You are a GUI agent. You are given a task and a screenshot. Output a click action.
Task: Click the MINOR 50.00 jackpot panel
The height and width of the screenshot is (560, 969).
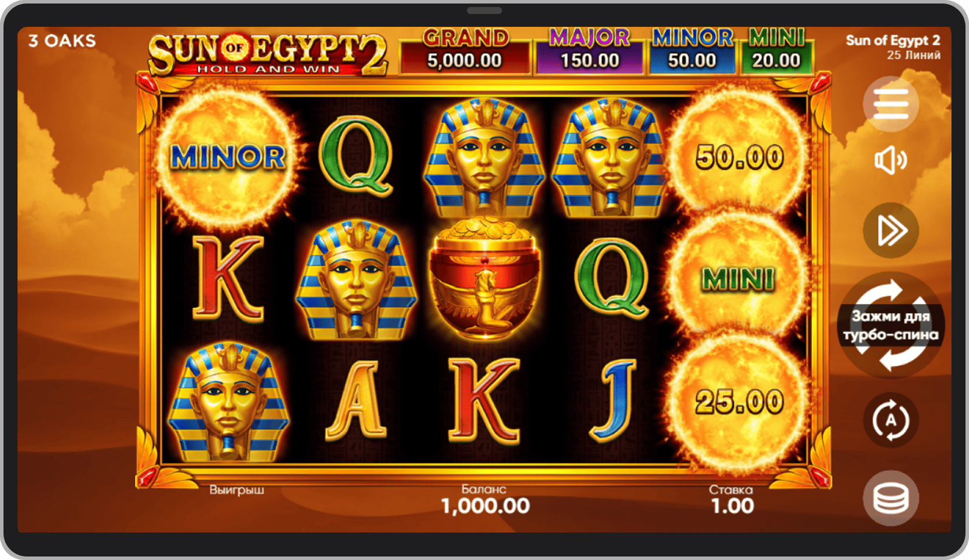point(692,52)
